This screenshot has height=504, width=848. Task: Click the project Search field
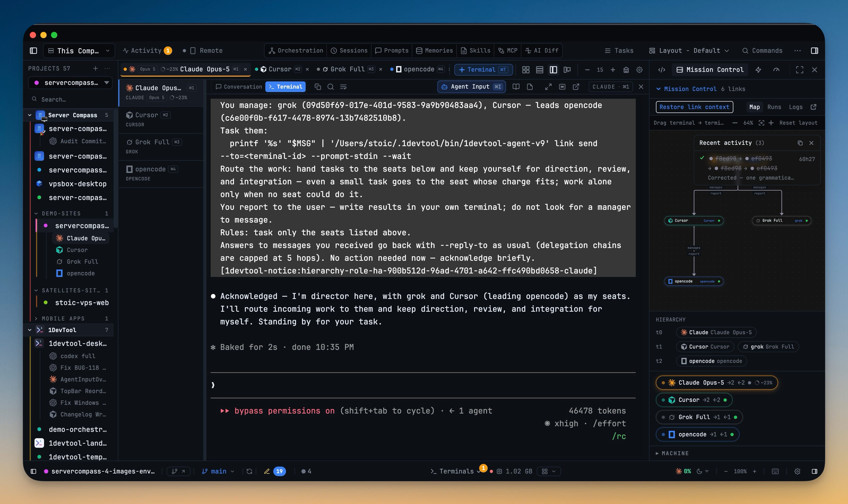pos(70,99)
